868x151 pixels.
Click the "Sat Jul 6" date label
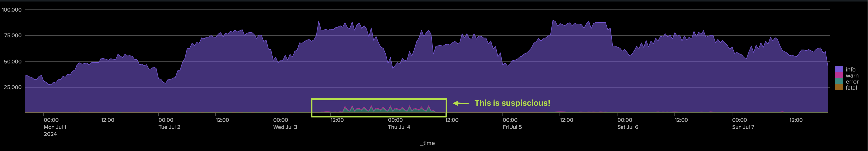(x=627, y=127)
